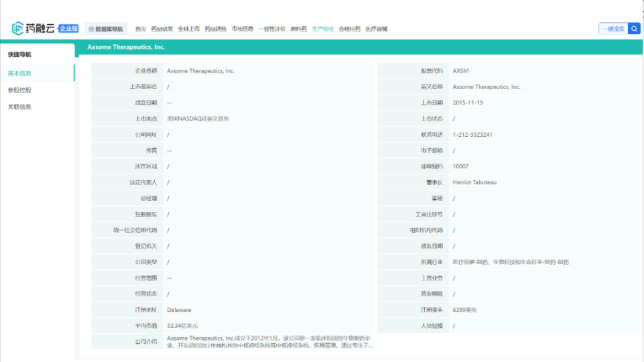This screenshot has width=644, height=362.
Task: Click the 上市日期 field label
Action: tap(432, 103)
